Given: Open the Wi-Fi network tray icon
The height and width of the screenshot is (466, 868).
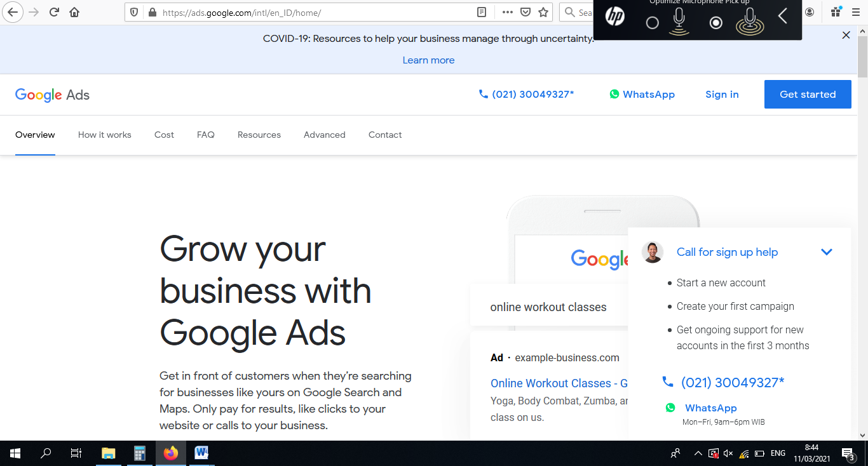Looking at the screenshot, I should pyautogui.click(x=743, y=453).
